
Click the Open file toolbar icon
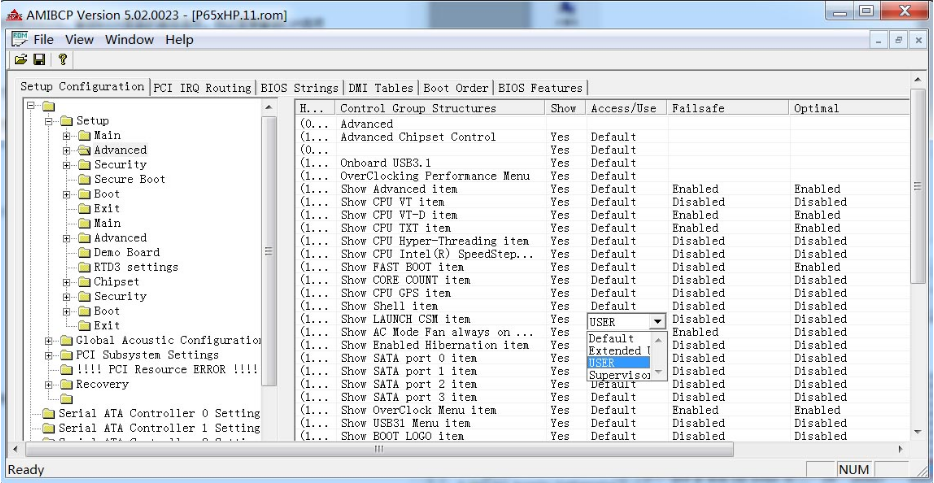18,61
